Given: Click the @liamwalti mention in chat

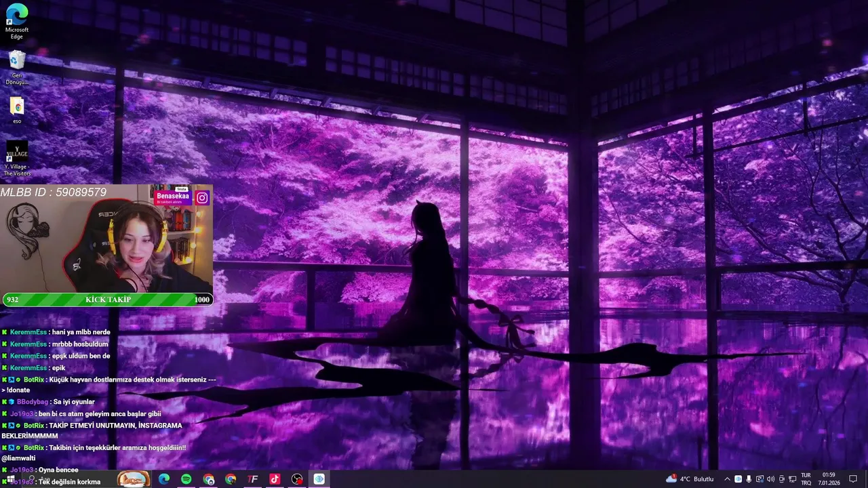Looking at the screenshot, I should [18, 458].
